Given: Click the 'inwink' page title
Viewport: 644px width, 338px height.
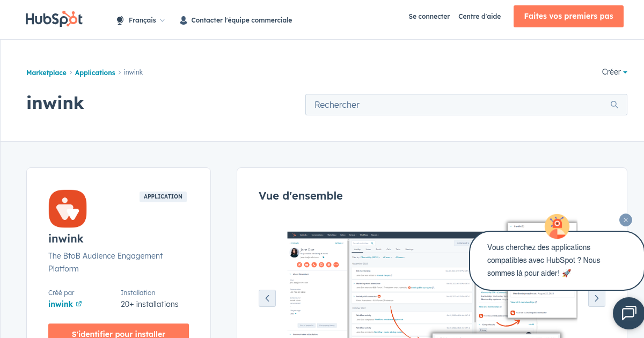Looking at the screenshot, I should coord(55,102).
